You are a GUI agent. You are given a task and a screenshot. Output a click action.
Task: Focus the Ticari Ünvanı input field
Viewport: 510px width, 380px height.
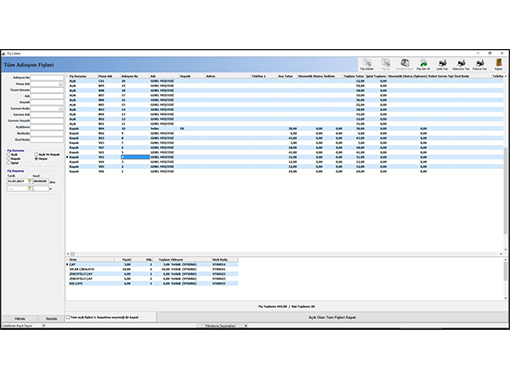coord(47,90)
